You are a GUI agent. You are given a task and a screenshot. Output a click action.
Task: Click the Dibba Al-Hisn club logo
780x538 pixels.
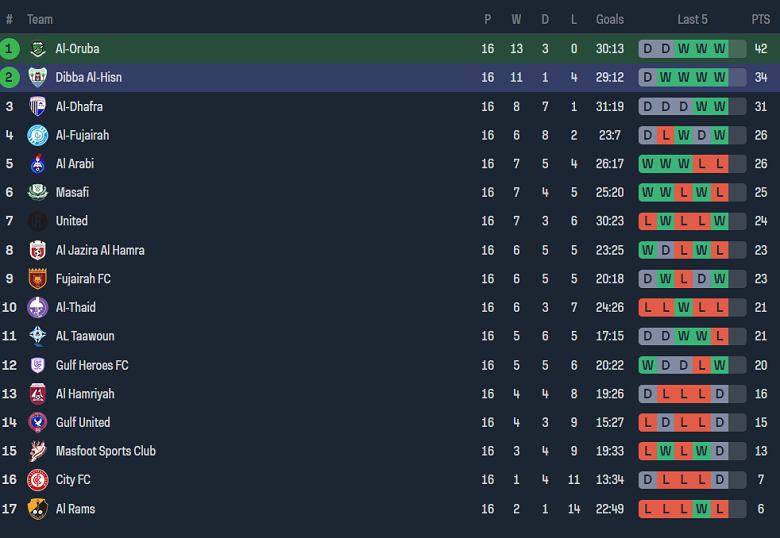click(x=38, y=77)
